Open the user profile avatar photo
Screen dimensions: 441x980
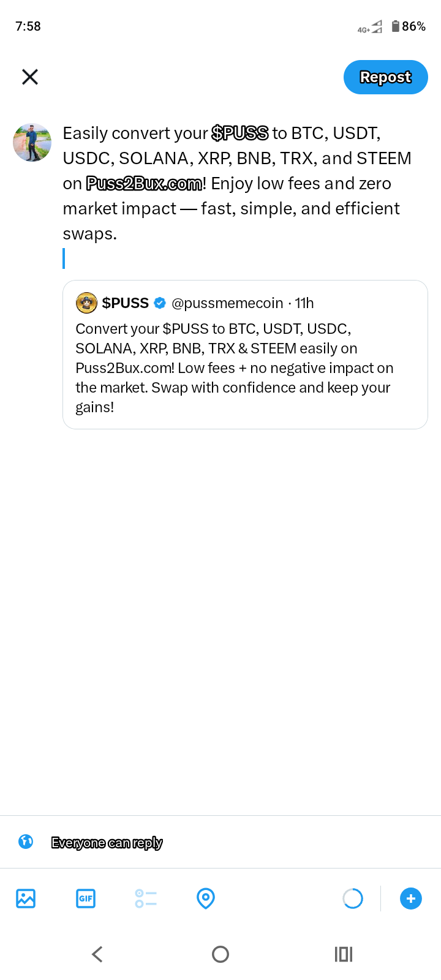[x=32, y=142]
